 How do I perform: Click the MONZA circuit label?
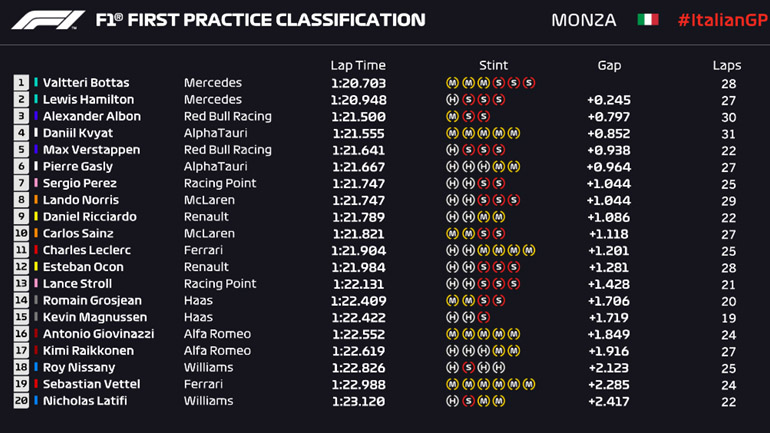pos(583,20)
